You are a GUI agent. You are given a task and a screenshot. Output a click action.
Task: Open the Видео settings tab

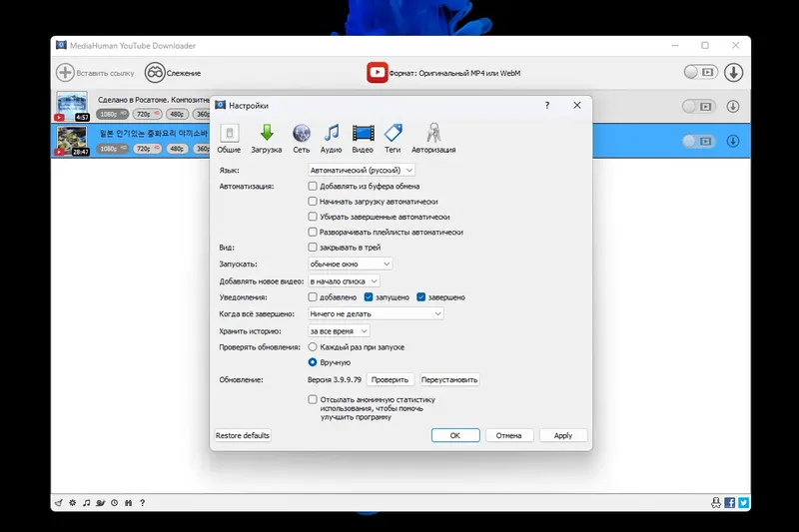[x=363, y=138]
